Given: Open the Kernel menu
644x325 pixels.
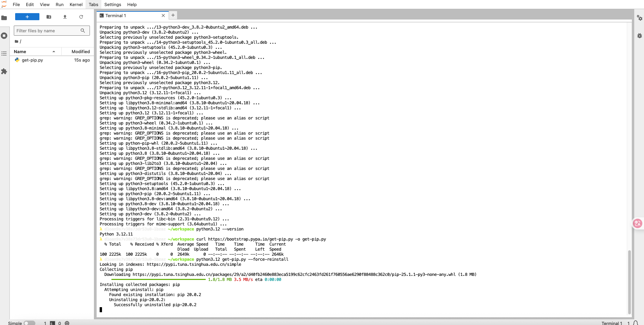Looking at the screenshot, I should [x=76, y=4].
